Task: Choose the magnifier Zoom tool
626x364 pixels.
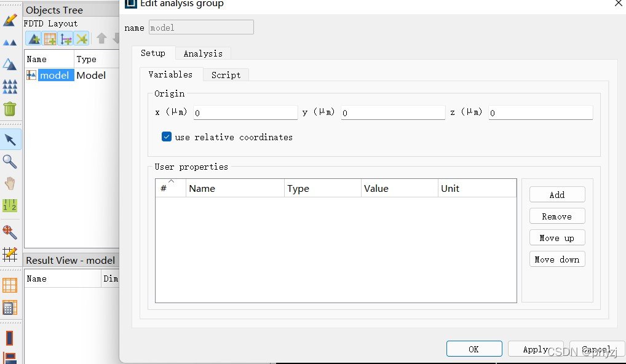Action: click(10, 162)
